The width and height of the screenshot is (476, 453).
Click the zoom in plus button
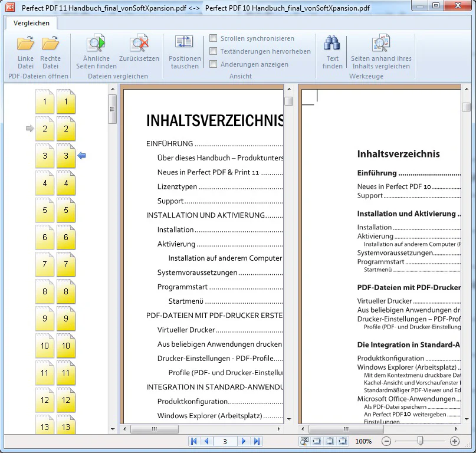(454, 441)
